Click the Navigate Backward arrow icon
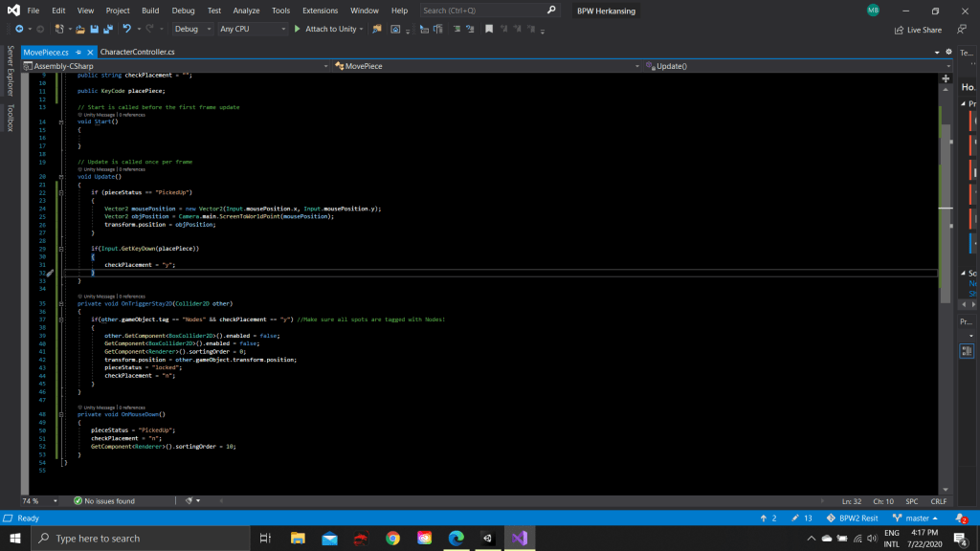Viewport: 980px width, 551px height. pyautogui.click(x=19, y=30)
